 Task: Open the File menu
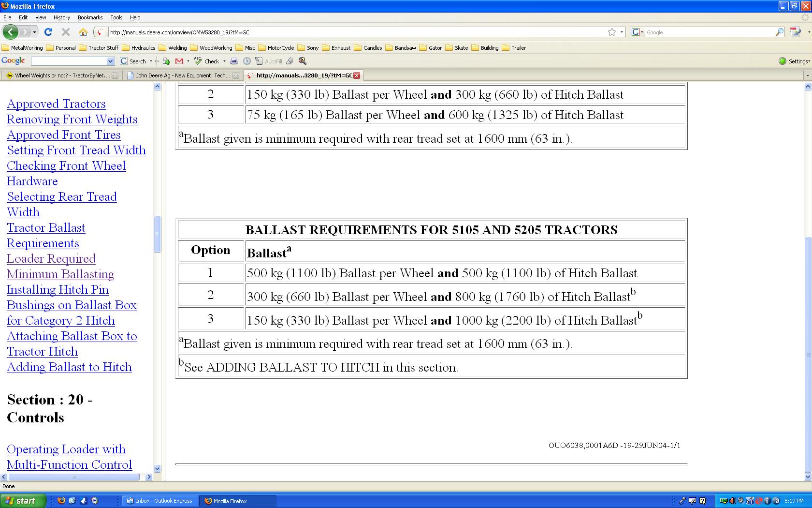[7, 17]
